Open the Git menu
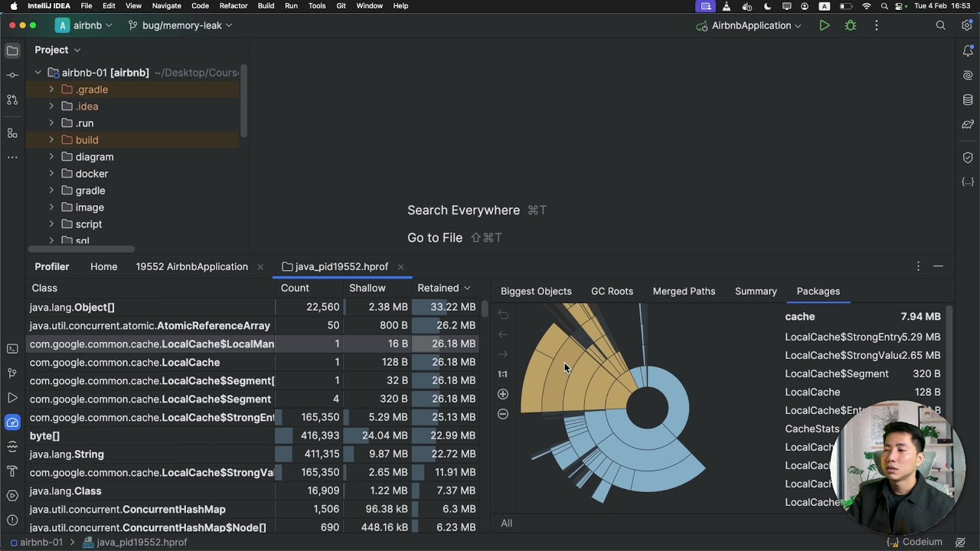The image size is (980, 551). [341, 5]
